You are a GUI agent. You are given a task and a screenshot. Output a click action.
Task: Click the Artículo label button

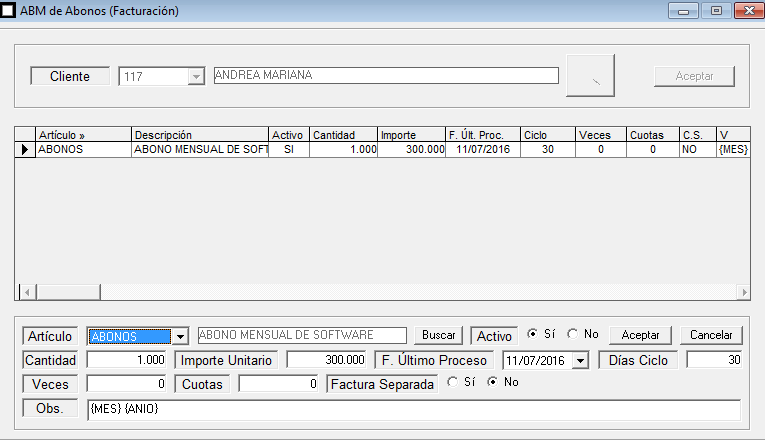pos(50,336)
